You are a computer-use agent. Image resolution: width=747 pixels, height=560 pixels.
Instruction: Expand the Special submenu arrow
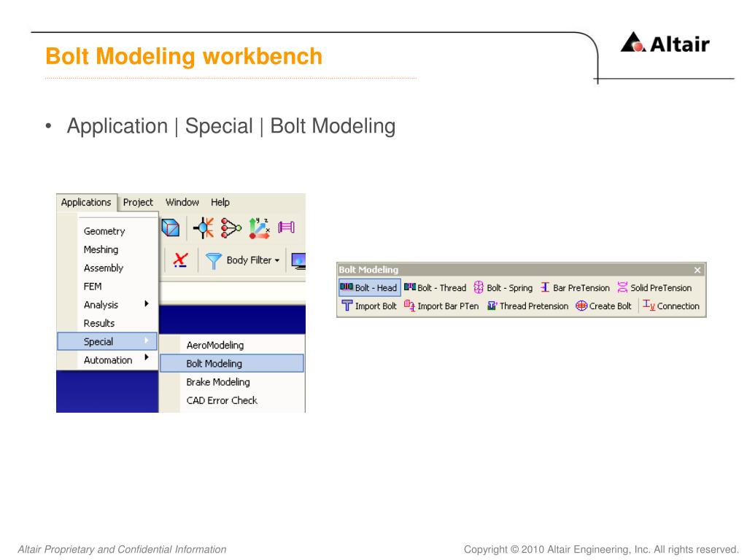147,341
